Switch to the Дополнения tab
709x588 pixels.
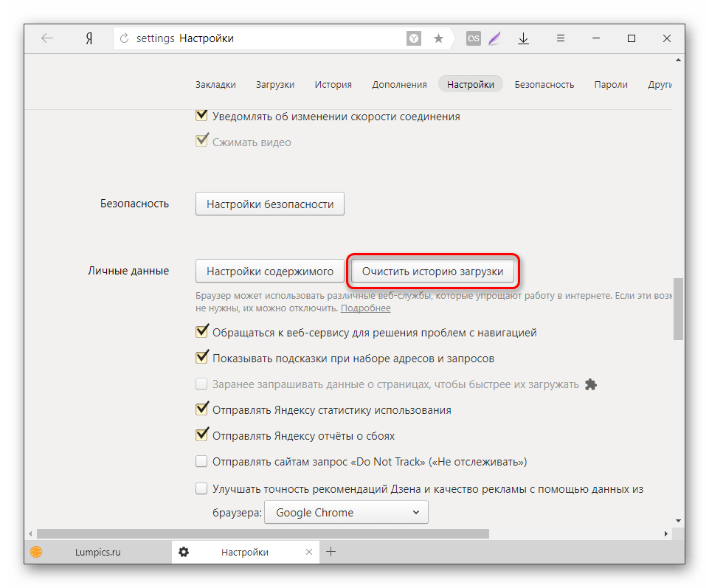click(x=399, y=85)
